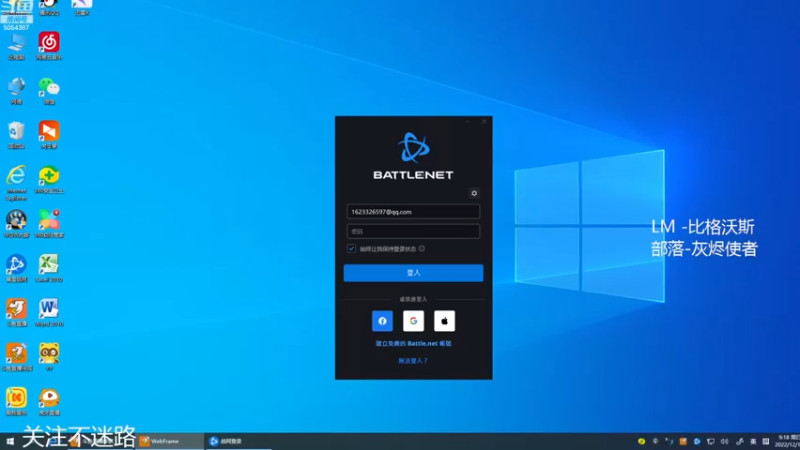
Task: Switch input language via 英 indicator
Action: coord(753,441)
